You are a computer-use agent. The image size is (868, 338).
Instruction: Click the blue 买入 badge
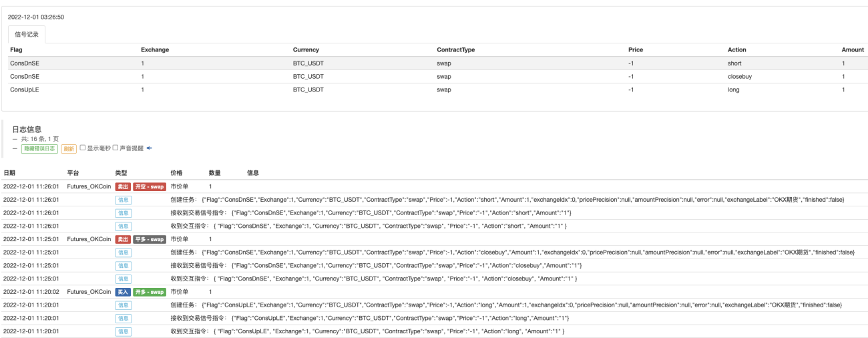pyautogui.click(x=123, y=292)
